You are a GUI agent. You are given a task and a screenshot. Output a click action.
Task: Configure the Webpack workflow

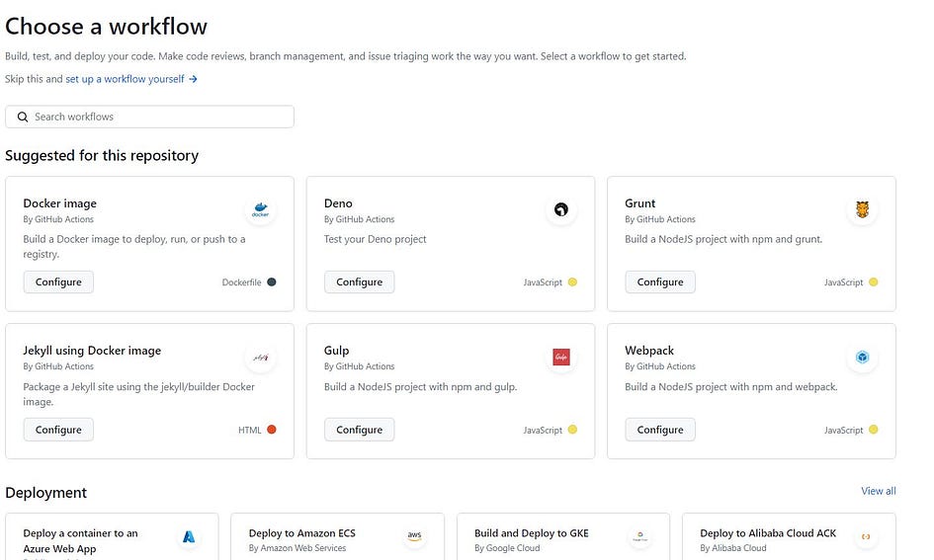click(660, 430)
